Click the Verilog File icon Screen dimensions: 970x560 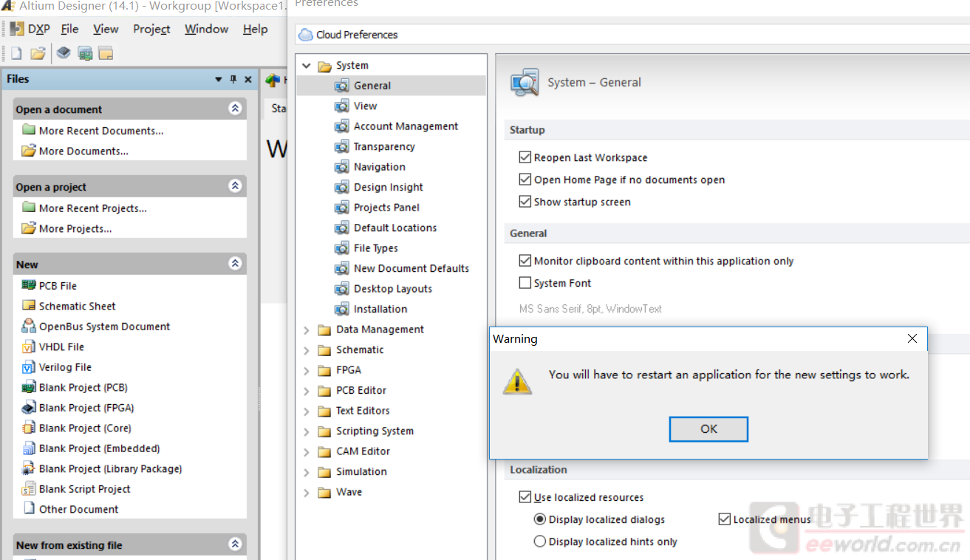point(29,366)
